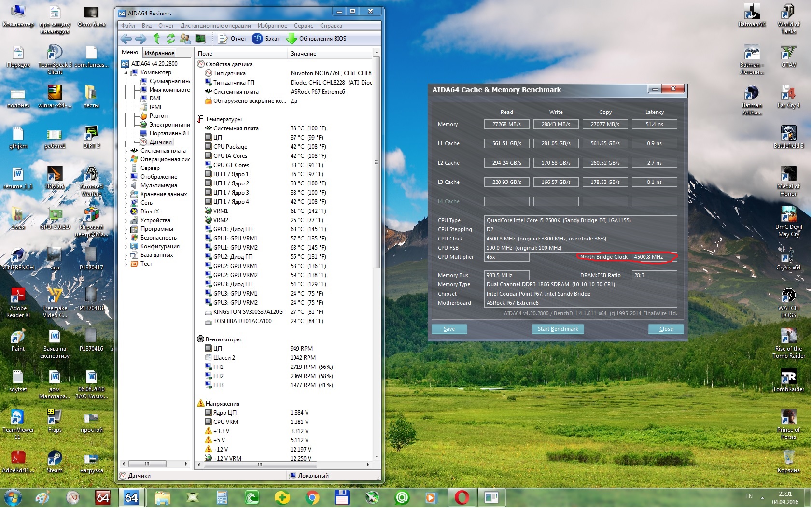
Task: Open the Файл menu
Action: (x=128, y=26)
